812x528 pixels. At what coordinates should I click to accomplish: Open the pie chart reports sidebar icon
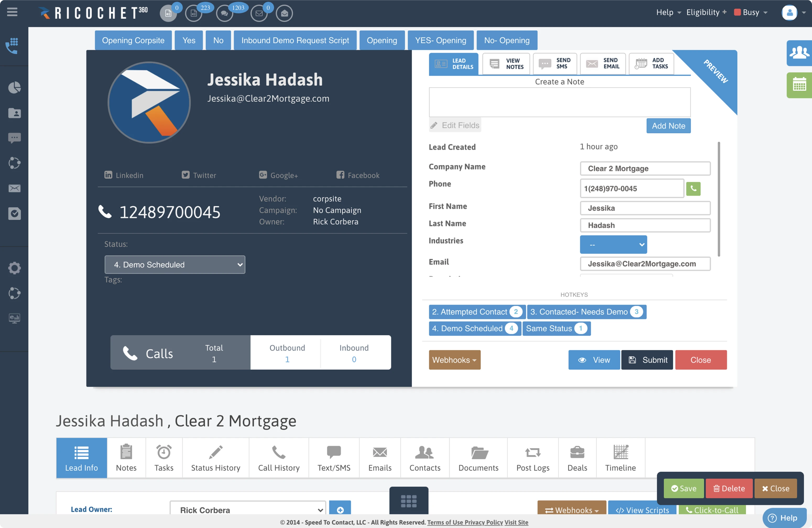coord(14,88)
